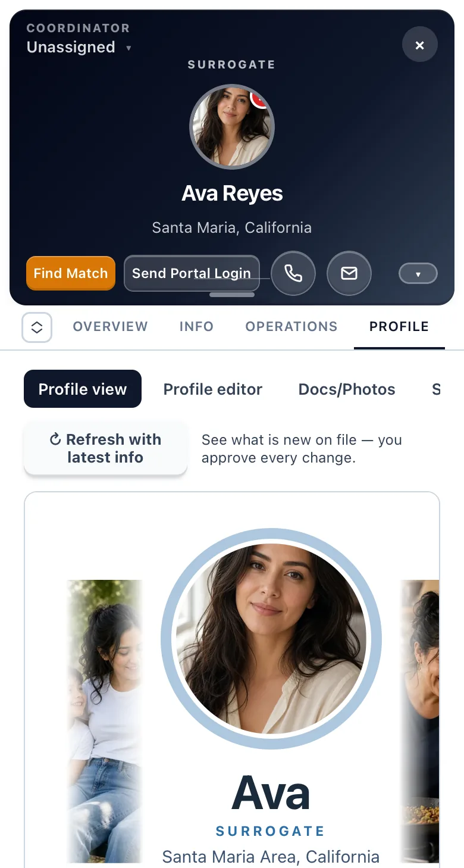Click Send Portal Login button
The width and height of the screenshot is (464, 868).
click(x=192, y=273)
